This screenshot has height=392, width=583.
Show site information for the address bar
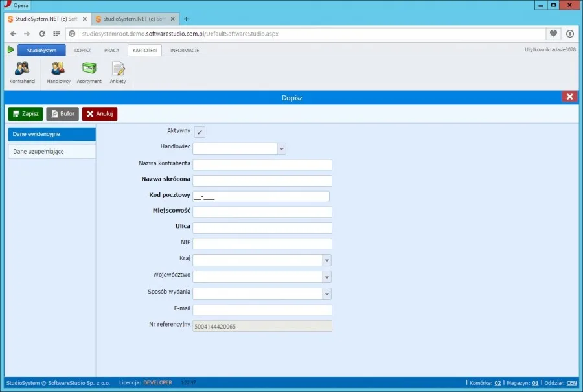(x=72, y=34)
